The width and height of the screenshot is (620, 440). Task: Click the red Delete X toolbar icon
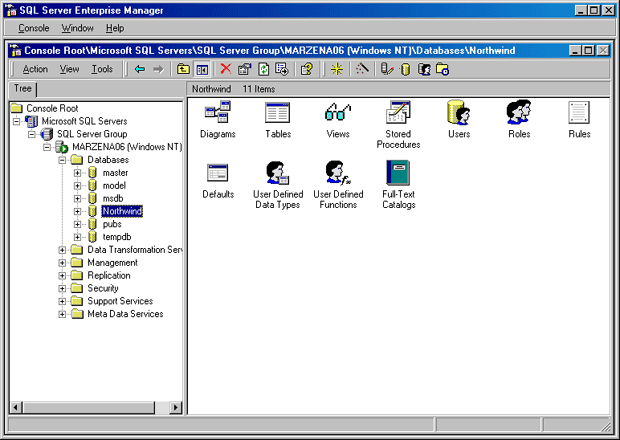pos(226,69)
